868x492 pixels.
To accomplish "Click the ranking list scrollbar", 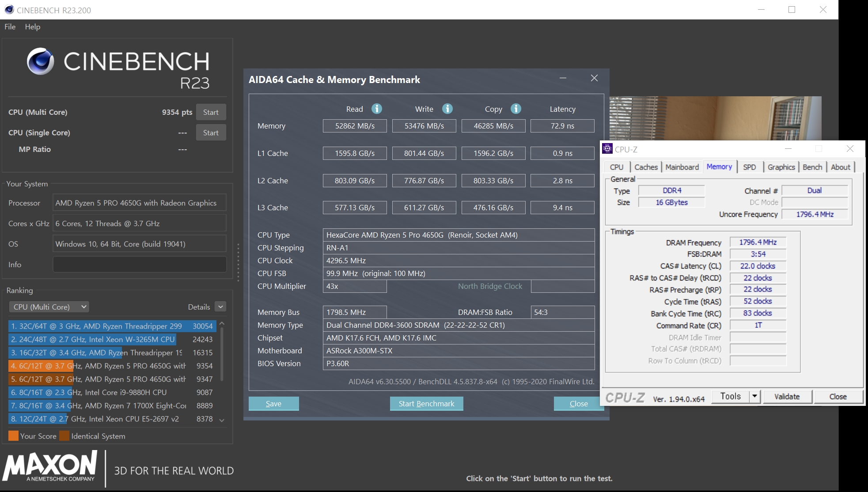I will pos(222,353).
